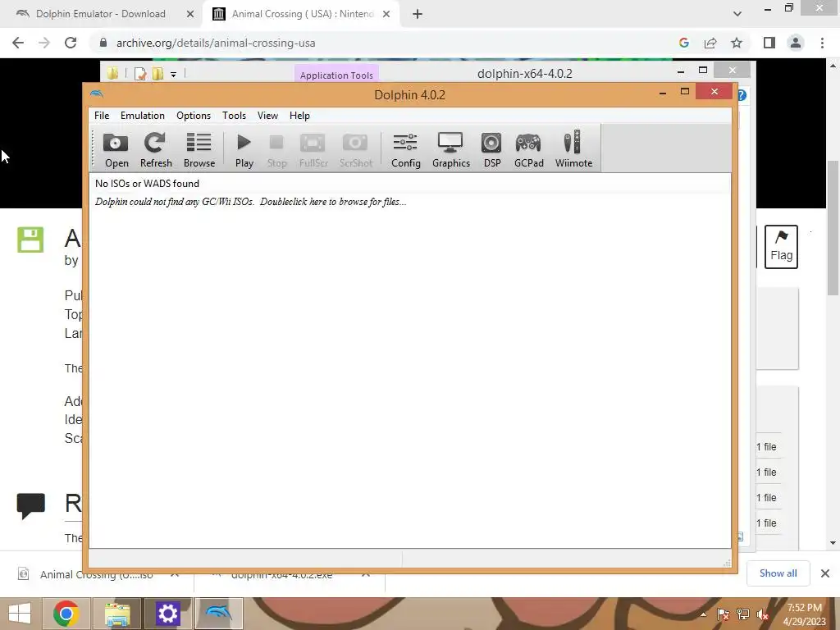This screenshot has height=630, width=840.
Task: Bookmark this page with the star
Action: [x=737, y=43]
